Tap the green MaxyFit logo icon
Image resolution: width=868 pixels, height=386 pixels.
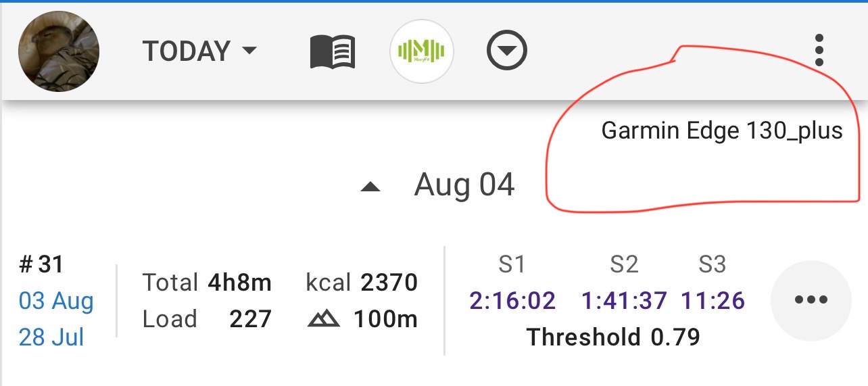click(x=422, y=51)
